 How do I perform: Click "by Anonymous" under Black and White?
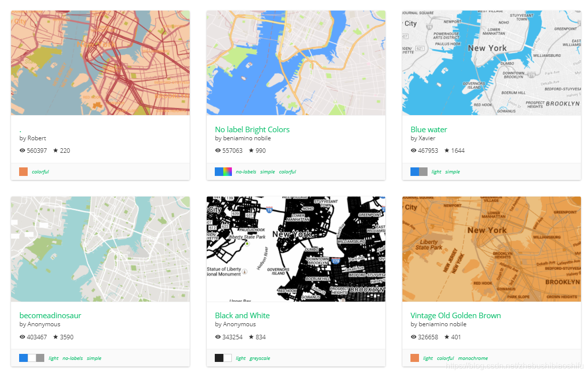(x=235, y=324)
